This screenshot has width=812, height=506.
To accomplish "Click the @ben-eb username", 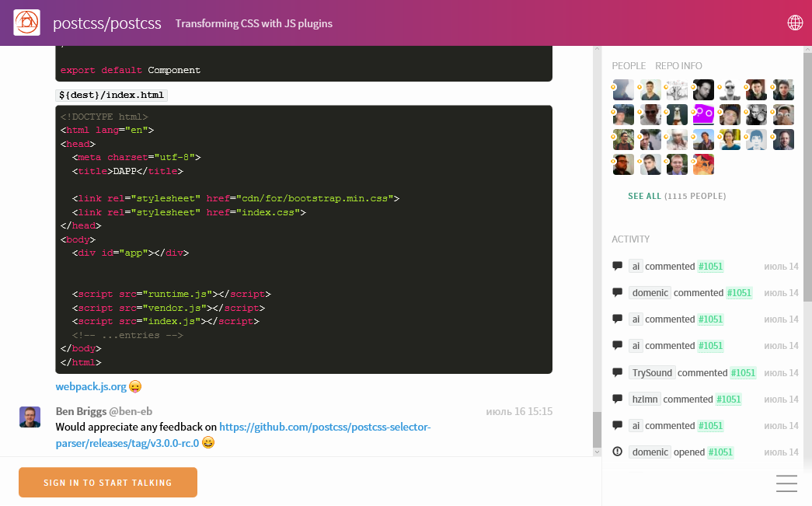I will point(131,411).
